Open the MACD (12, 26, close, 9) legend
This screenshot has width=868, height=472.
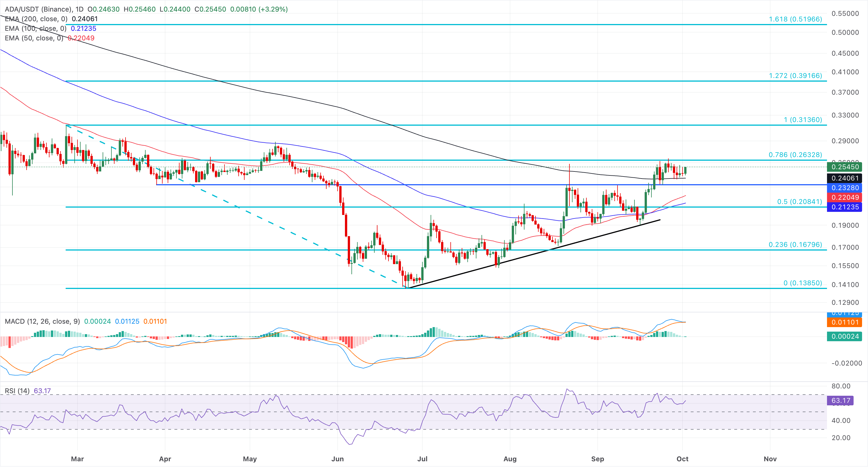coord(42,321)
